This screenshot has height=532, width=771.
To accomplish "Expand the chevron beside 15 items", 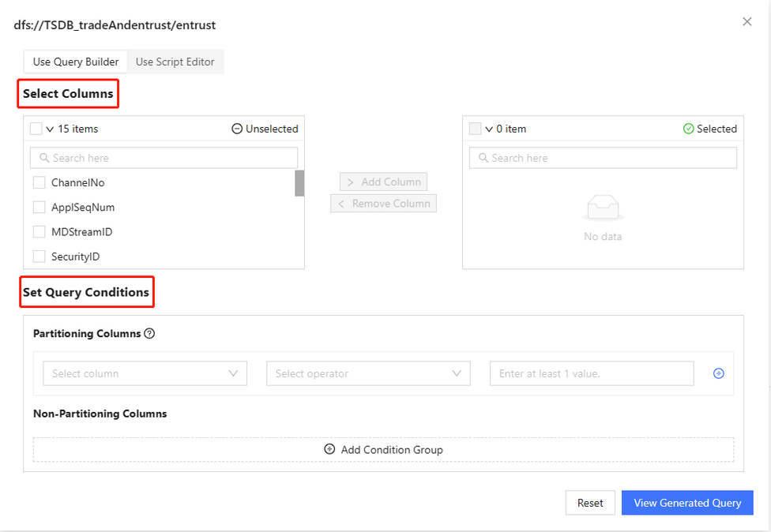I will 50,129.
